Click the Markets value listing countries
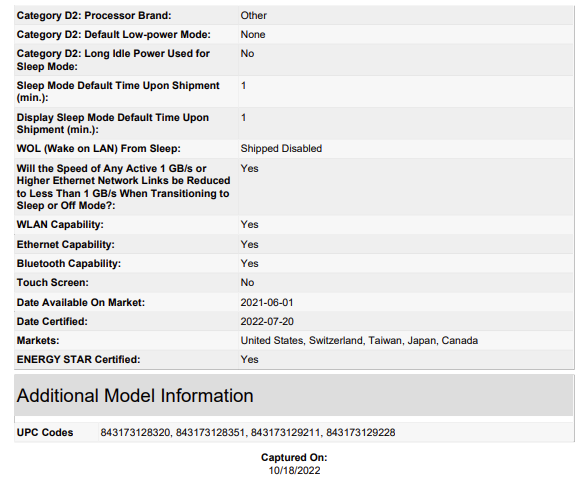Viewport: 586px width, 485px height. tap(359, 340)
